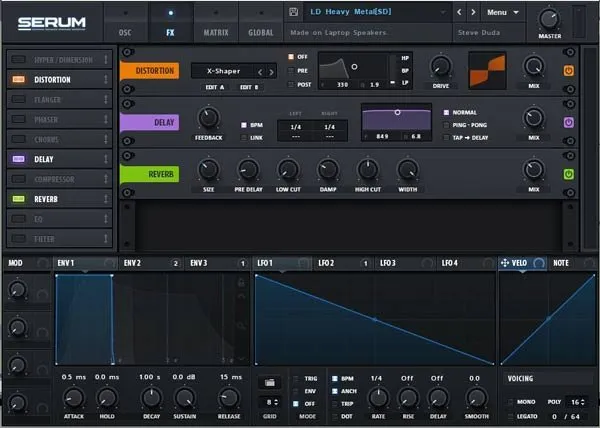The width and height of the screenshot is (600, 428).
Task: Go to the next preset arrow
Action: point(473,12)
